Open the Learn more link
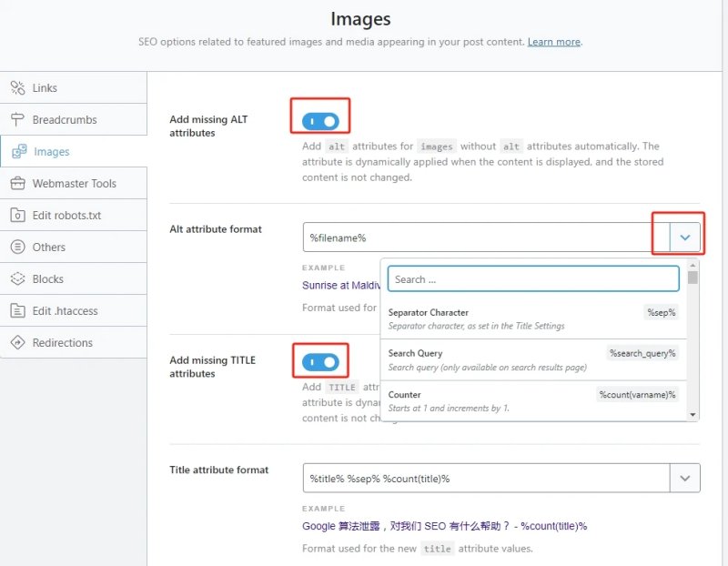Viewport: 728px width, 566px height. point(554,42)
